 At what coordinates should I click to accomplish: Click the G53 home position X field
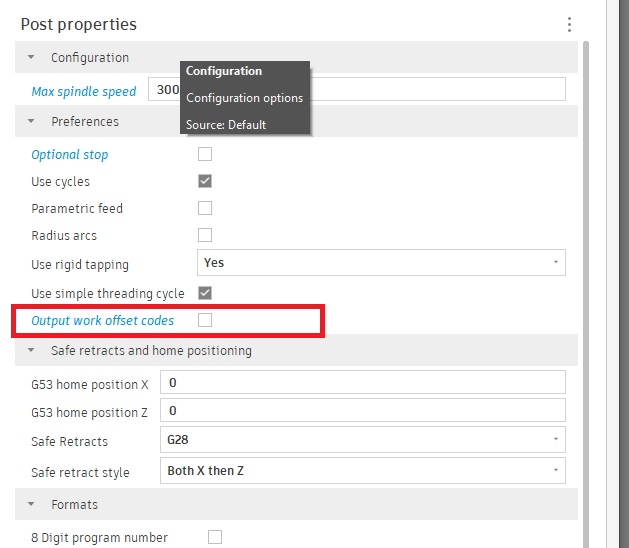362,383
